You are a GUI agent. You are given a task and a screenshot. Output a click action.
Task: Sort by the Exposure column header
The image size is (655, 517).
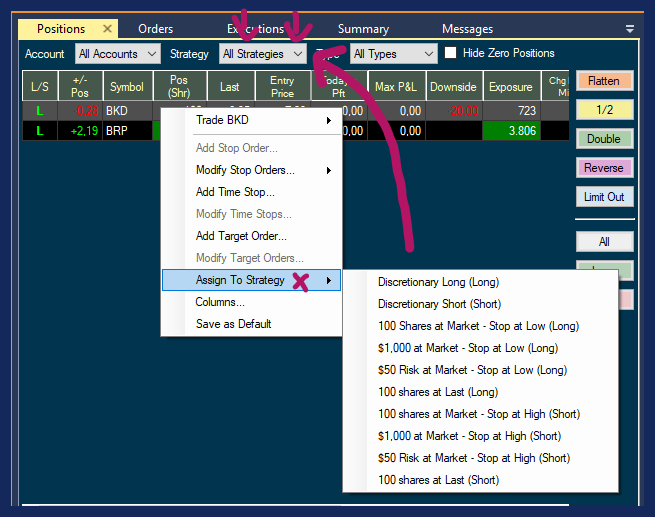pyautogui.click(x=510, y=88)
